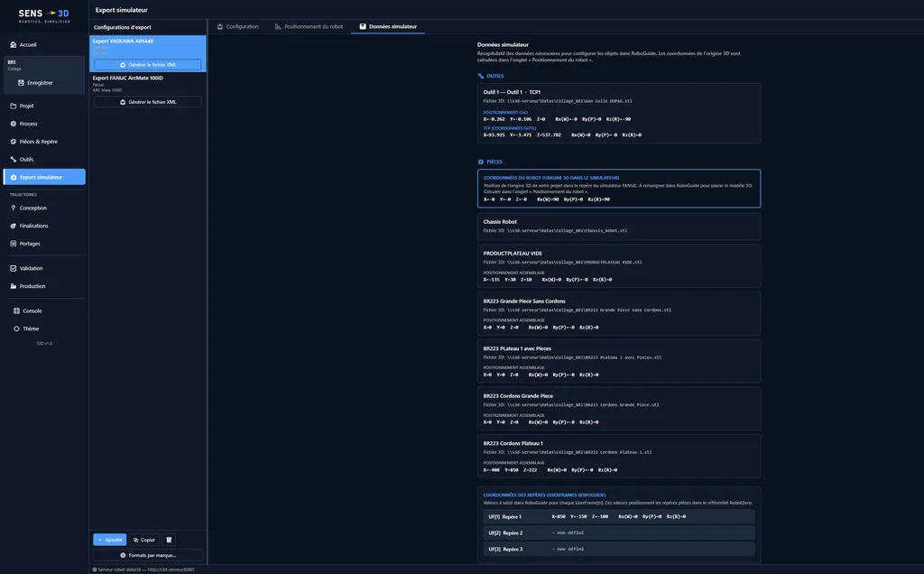The width and height of the screenshot is (924, 574).
Task: Click the Accueil home icon in sidebar
Action: click(14, 45)
